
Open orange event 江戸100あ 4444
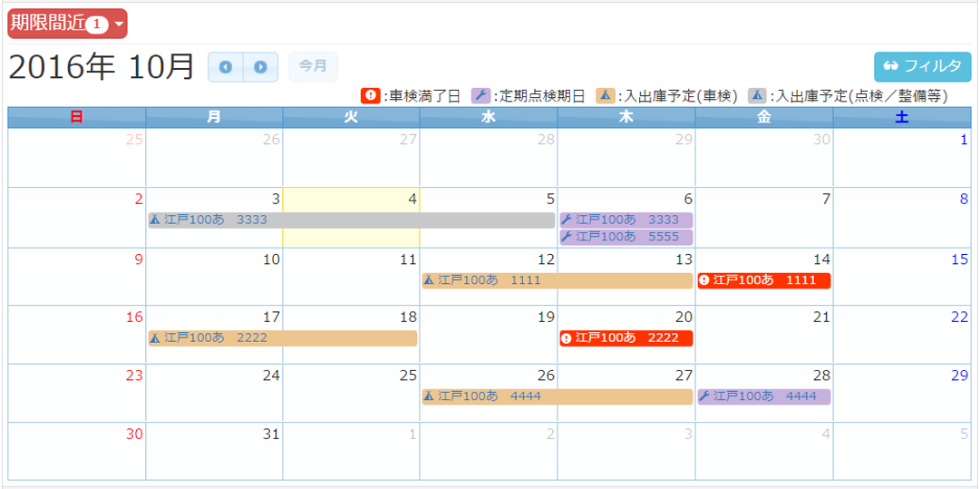click(x=557, y=396)
